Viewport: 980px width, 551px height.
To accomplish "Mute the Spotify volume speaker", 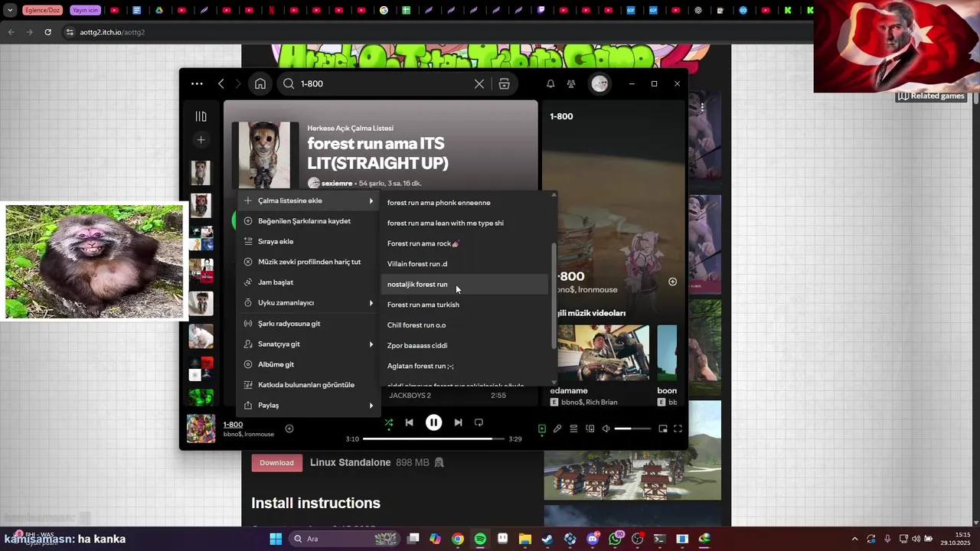I will point(606,429).
